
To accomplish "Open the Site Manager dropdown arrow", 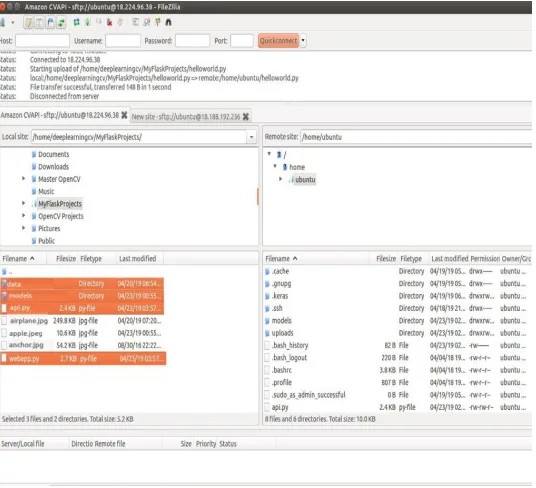I will click(13, 23).
